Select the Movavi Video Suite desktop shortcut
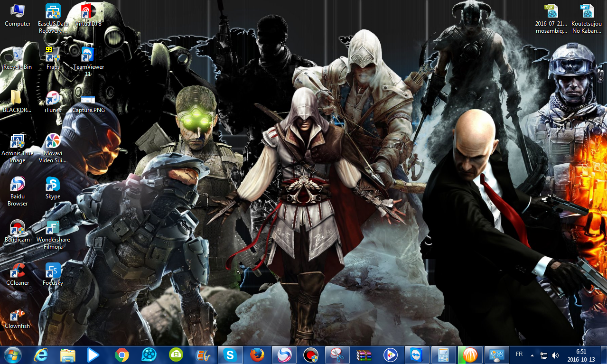The height and width of the screenshot is (364, 607). 53,149
